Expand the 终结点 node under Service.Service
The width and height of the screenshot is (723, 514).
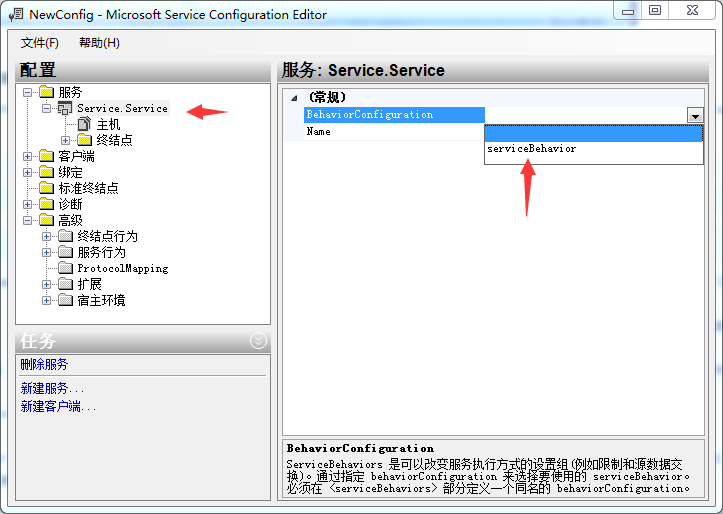tap(65, 140)
